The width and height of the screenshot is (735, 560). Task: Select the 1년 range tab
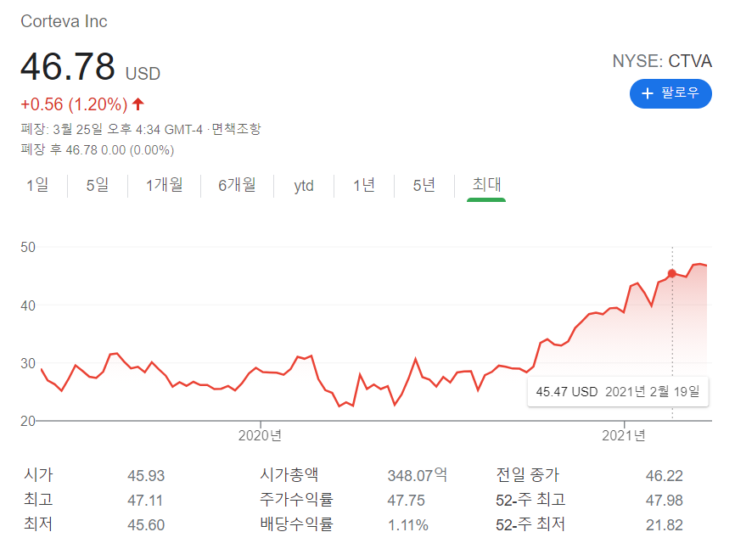coord(364,185)
